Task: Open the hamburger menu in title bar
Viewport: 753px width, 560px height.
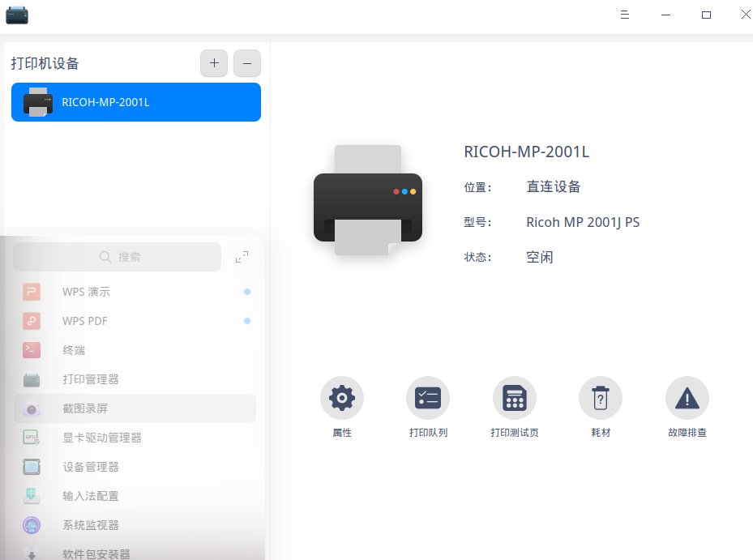Action: pos(624,15)
